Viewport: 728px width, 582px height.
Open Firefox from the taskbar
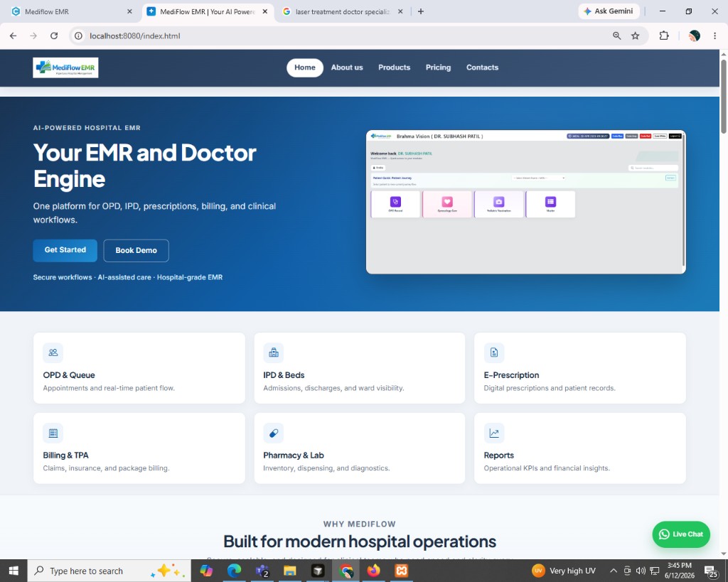tap(373, 571)
